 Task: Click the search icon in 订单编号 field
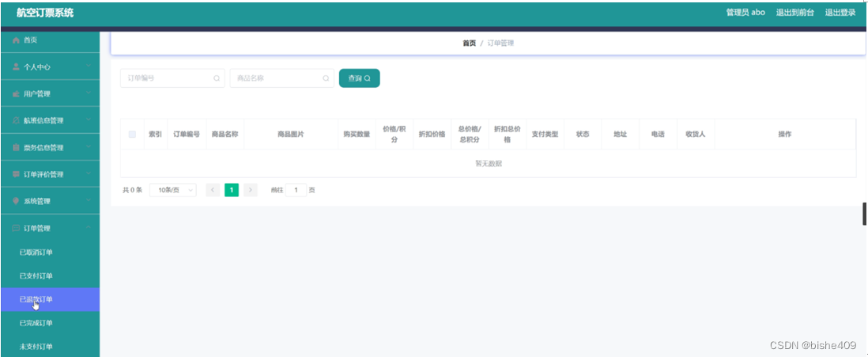(217, 78)
